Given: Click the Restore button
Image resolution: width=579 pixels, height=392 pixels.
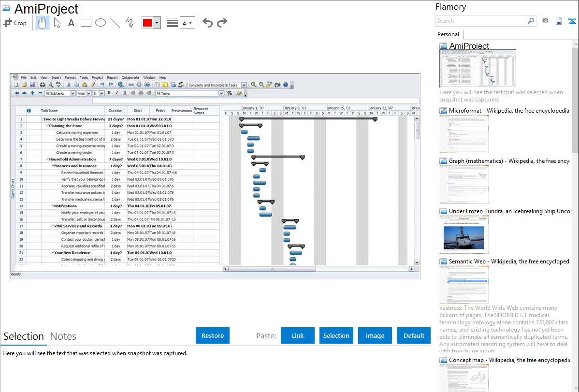Looking at the screenshot, I should coord(213,335).
